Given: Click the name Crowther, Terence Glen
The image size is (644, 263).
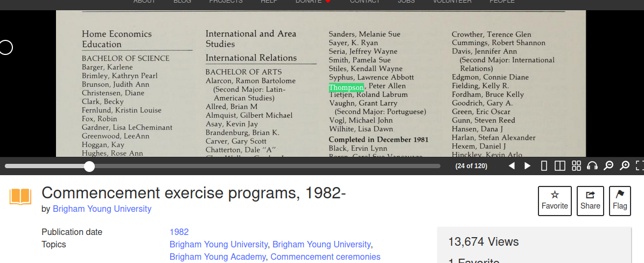Looking at the screenshot, I should point(491,34).
